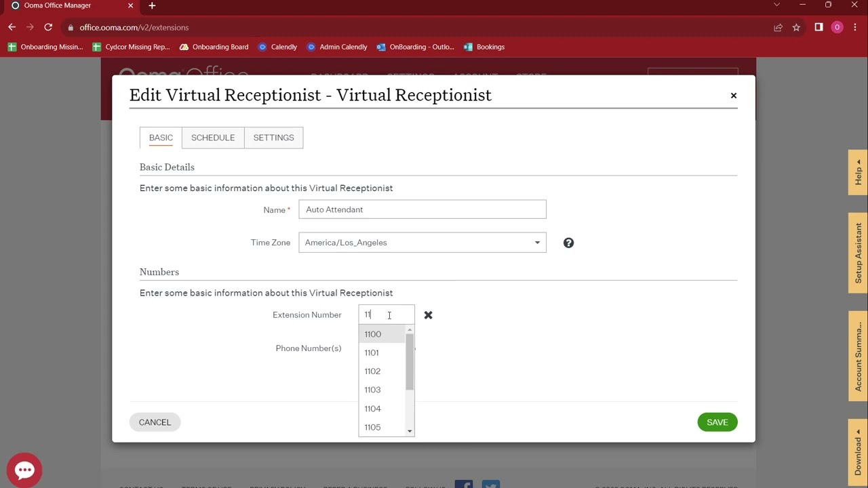Reload the Ooma page
Viewport: 868px width, 488px height.
pos(48,27)
